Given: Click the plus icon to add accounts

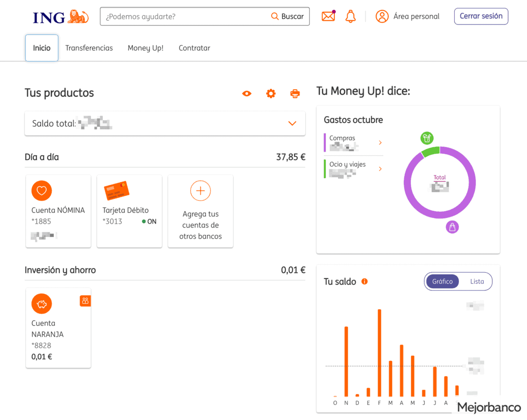Looking at the screenshot, I should 200,190.
